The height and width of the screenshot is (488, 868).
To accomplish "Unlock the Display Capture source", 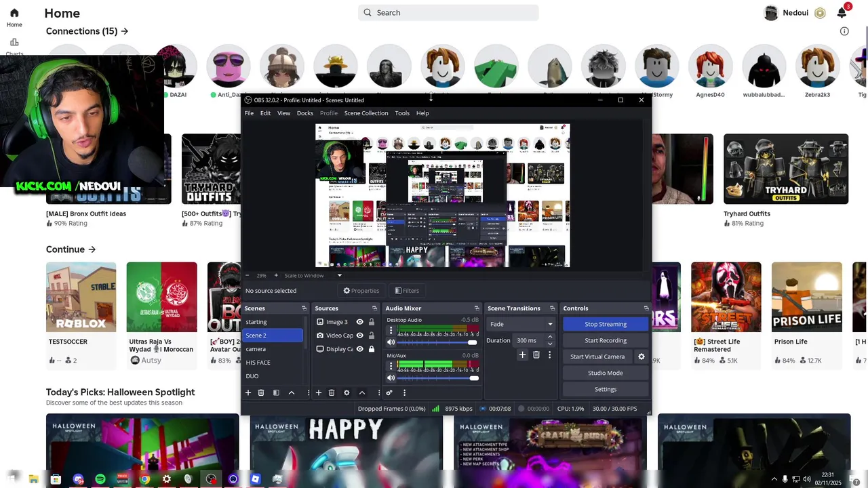I will (x=372, y=349).
